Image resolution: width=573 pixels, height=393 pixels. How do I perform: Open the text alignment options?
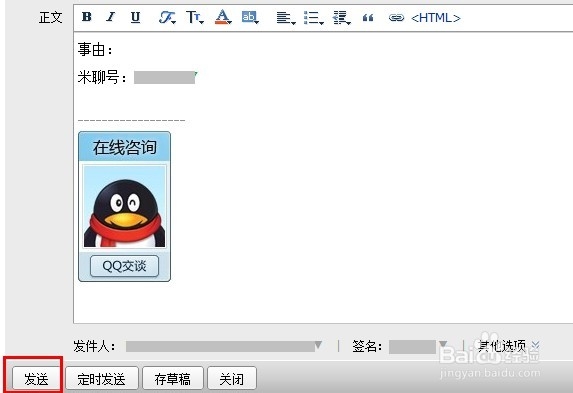[286, 18]
